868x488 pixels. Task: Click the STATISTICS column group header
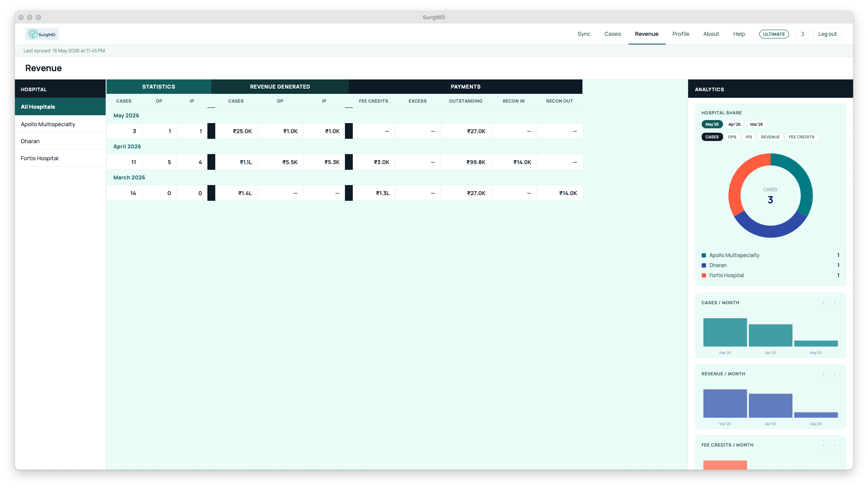tap(159, 87)
